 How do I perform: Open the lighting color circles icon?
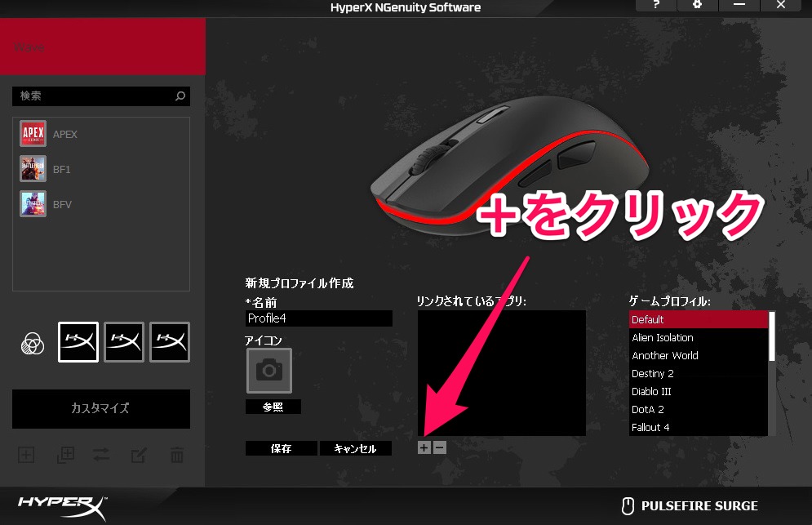tap(32, 343)
